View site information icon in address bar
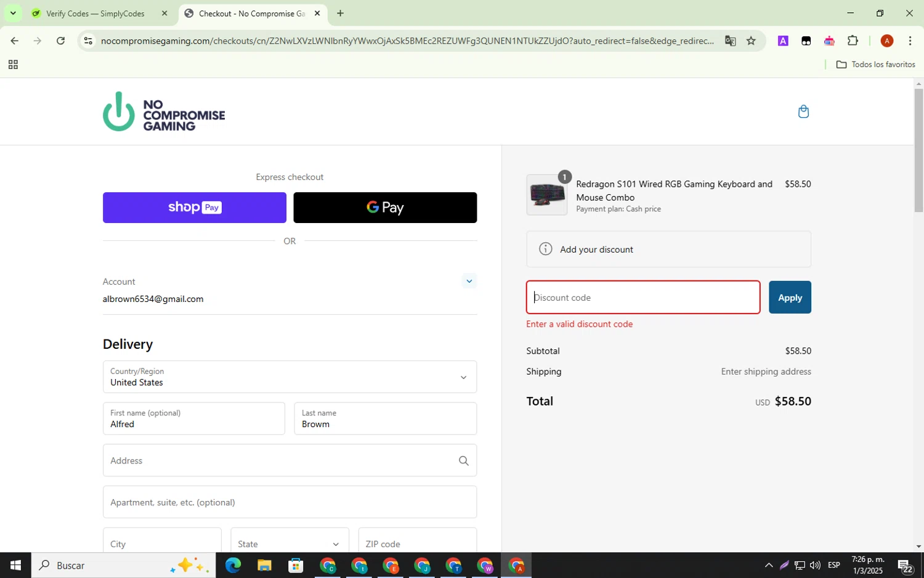 88,41
